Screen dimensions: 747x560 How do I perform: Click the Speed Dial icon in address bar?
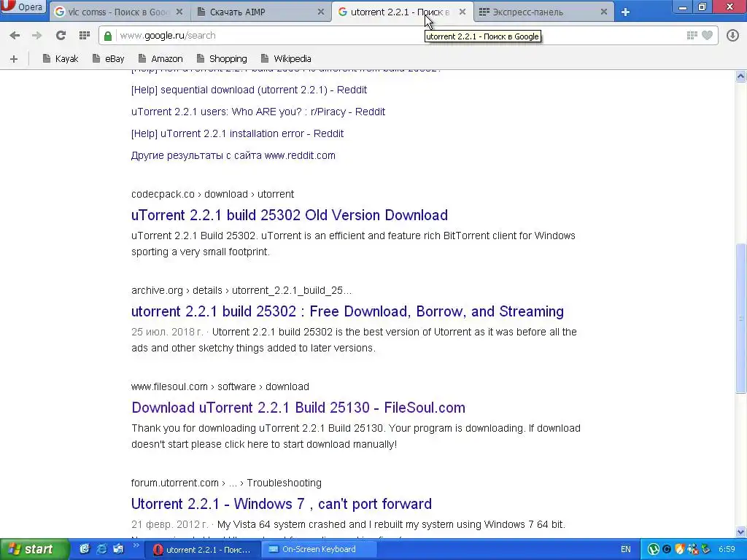(692, 35)
